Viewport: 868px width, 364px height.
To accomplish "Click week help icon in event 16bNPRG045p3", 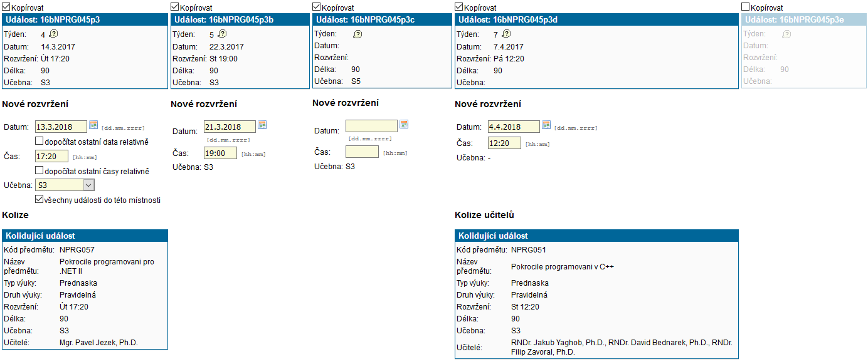I will tap(53, 34).
